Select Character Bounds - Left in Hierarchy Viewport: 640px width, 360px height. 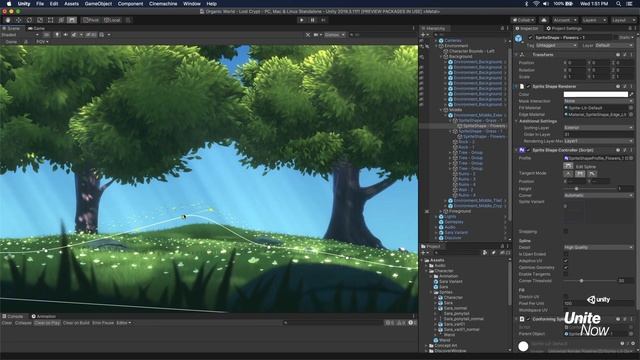pos(472,51)
